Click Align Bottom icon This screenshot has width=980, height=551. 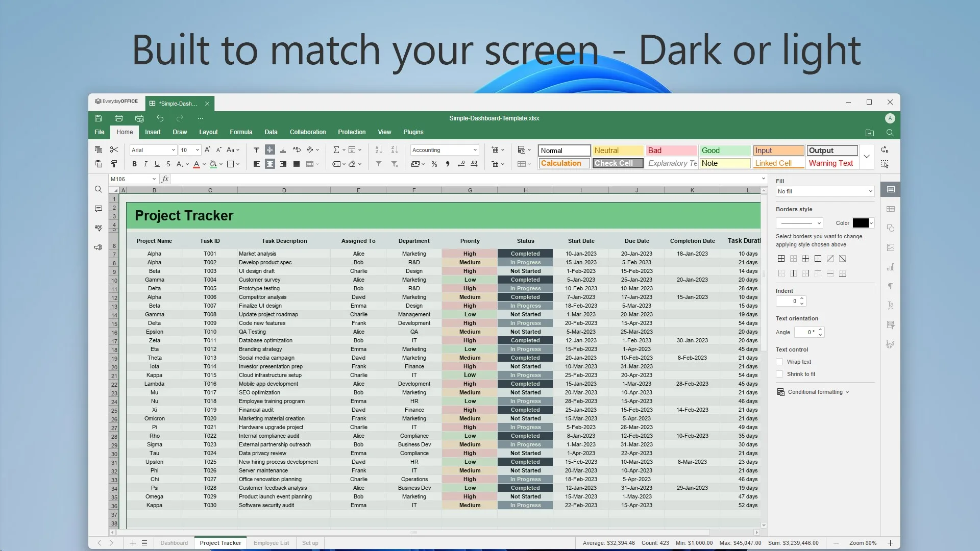[x=283, y=150]
